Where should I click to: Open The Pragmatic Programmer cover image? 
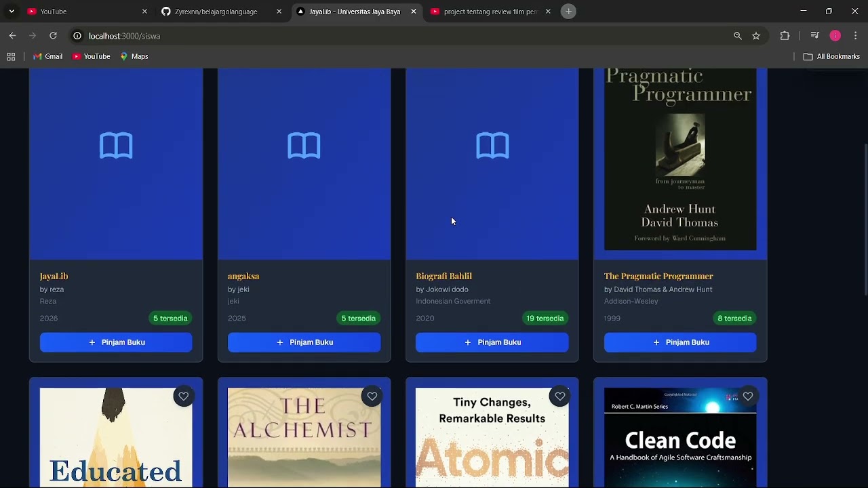(680, 159)
